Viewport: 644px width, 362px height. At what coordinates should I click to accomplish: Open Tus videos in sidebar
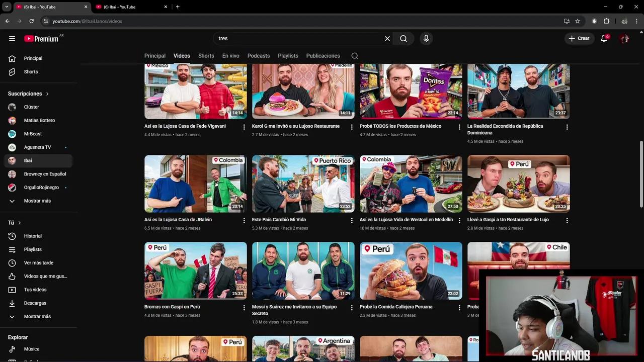39,290
